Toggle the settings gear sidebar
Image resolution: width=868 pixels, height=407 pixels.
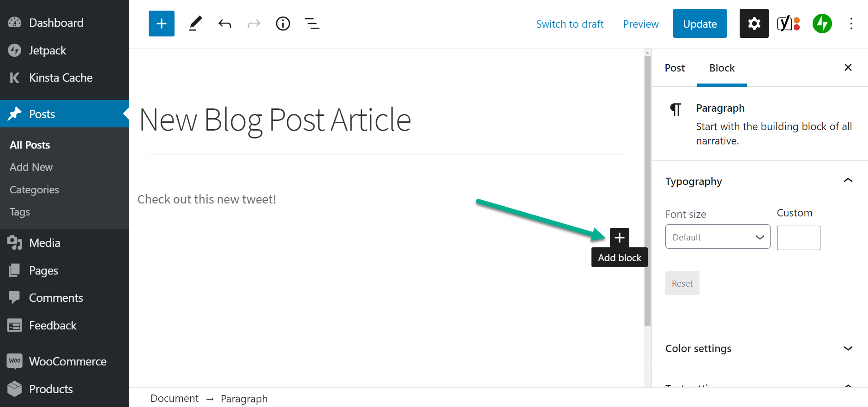[x=753, y=24]
